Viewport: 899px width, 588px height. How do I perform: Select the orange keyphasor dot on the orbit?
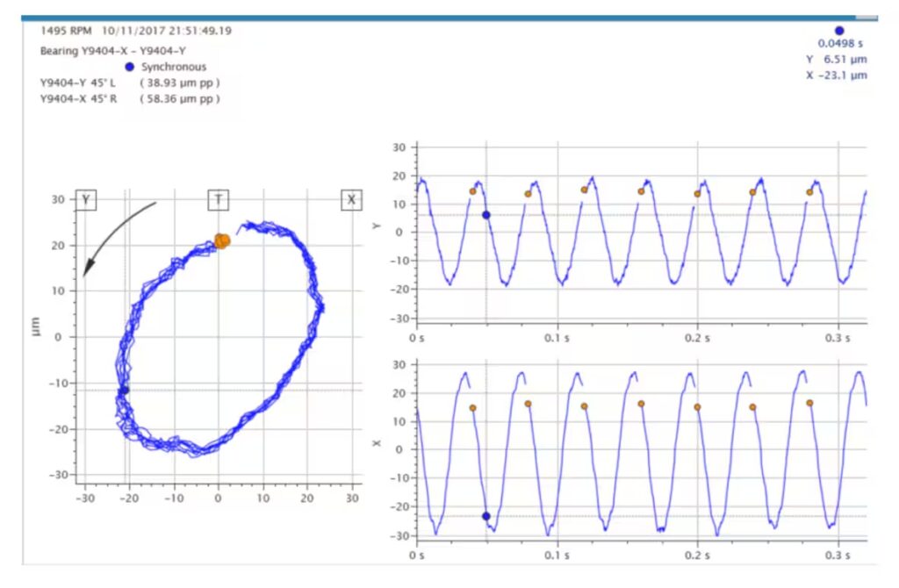point(221,240)
